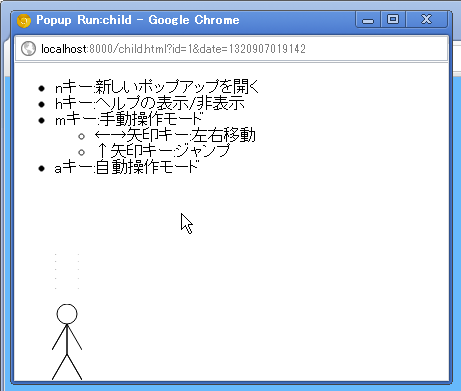Click the bullet before 'nキー' line
This screenshot has height=391, width=461.
tap(41, 88)
